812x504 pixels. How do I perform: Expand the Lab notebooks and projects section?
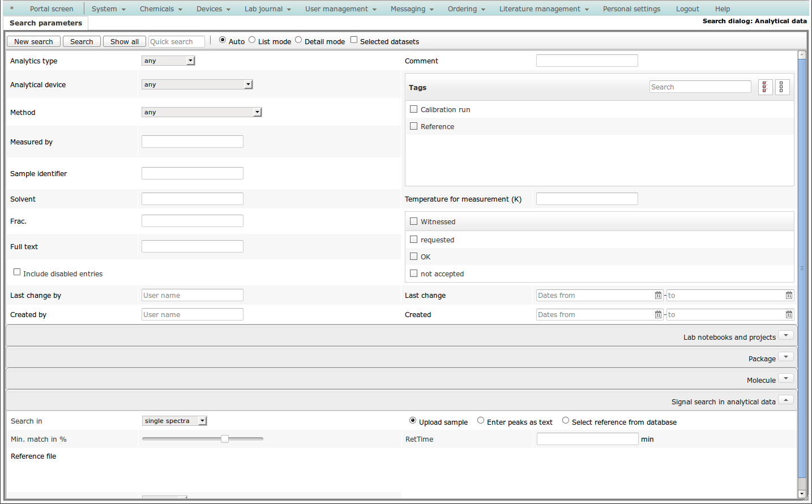coord(785,335)
